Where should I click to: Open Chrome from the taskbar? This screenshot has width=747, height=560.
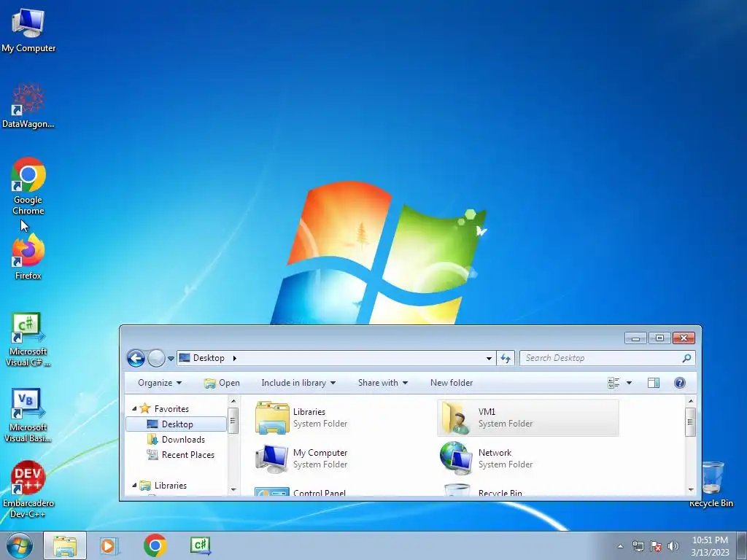click(x=155, y=545)
